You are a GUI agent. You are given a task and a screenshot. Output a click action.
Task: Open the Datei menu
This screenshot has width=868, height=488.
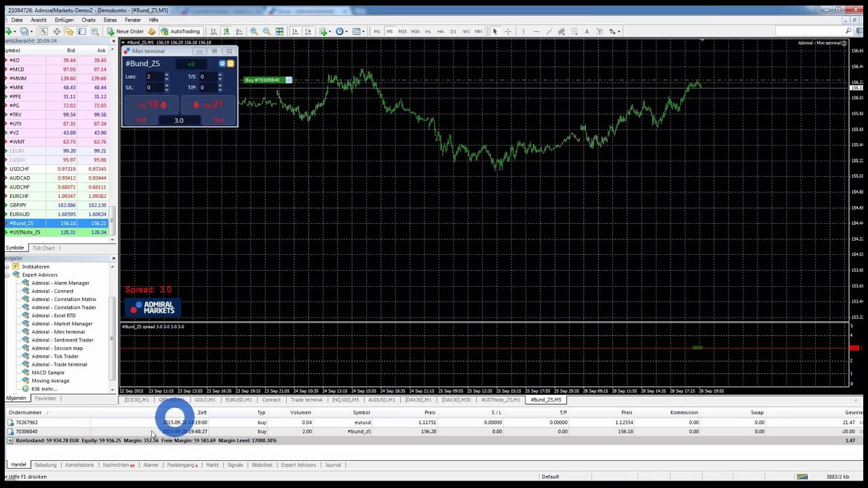[17, 20]
